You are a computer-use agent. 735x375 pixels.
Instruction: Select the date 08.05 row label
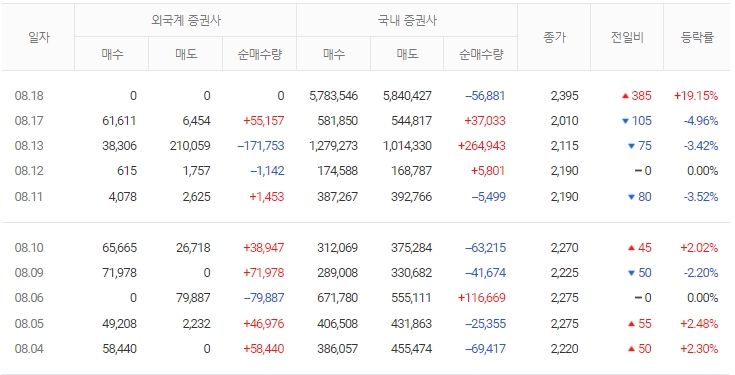29,323
